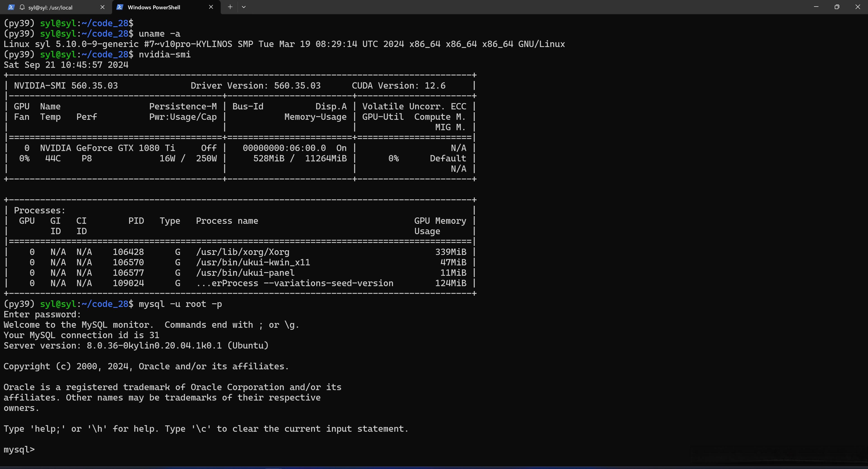Click the 'Processes:' label
The image size is (868, 469).
click(x=40, y=211)
